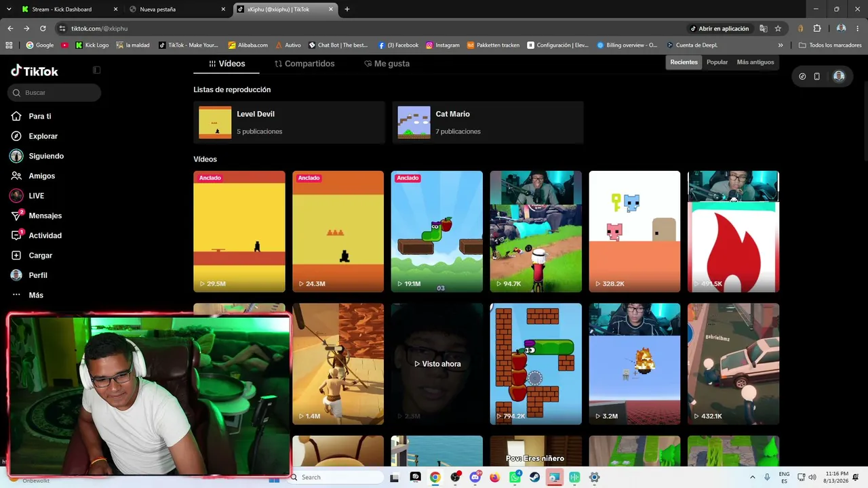This screenshot has height=488, width=868.
Task: Sort videos by Más antiguos
Action: (x=755, y=62)
